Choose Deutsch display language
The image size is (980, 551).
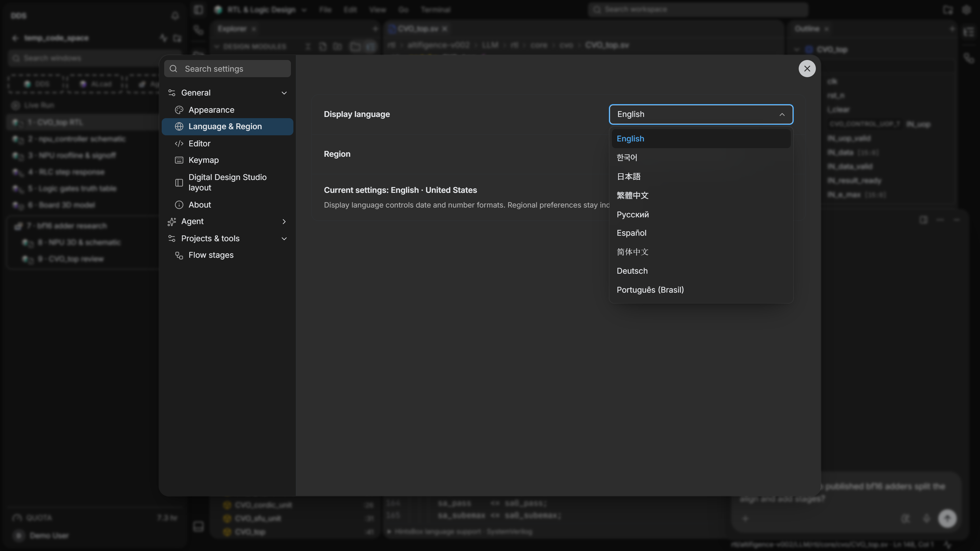click(701, 271)
